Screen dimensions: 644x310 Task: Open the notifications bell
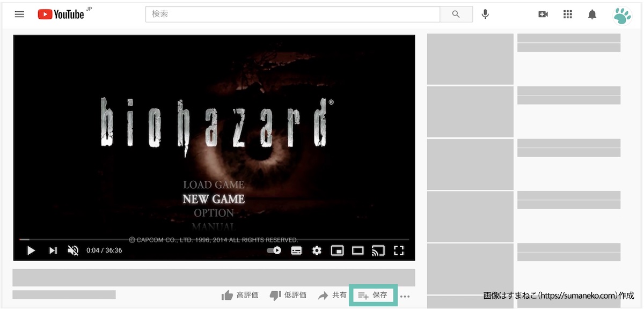[x=592, y=14]
